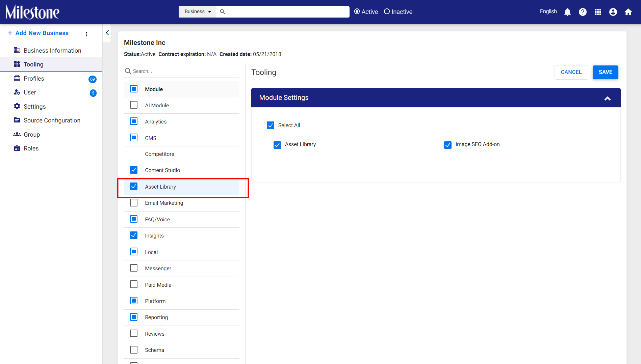This screenshot has width=641, height=364.
Task: Click the Profiles count badge 69
Action: point(93,79)
